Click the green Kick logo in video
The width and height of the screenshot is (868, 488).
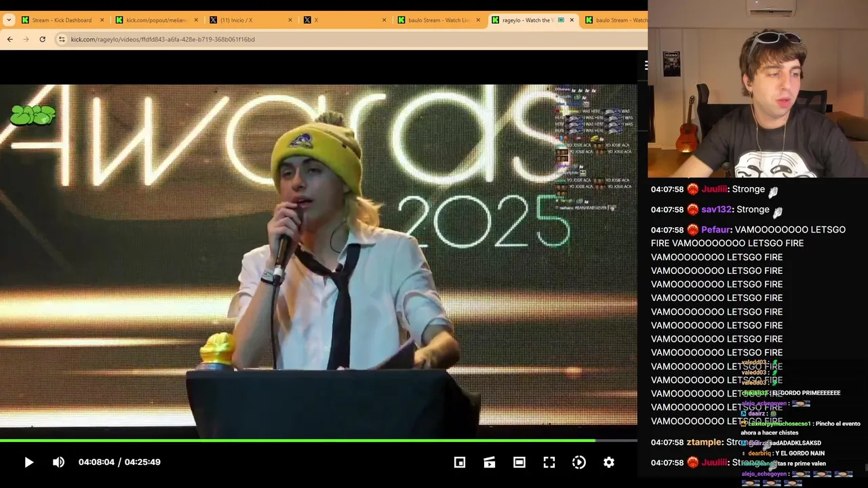click(x=33, y=115)
